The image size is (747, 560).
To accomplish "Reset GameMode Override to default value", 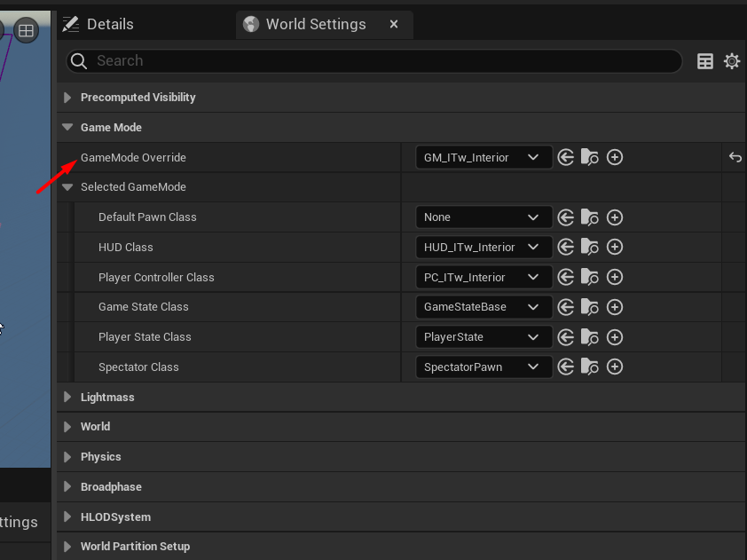I will click(x=735, y=157).
